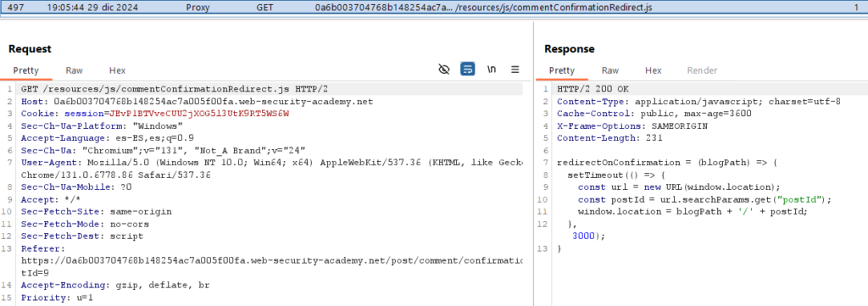Click the URL path /resources/js/commentConfirmationRedirect.js in history row
Viewport: 868px width, 306px height.
(554, 8)
